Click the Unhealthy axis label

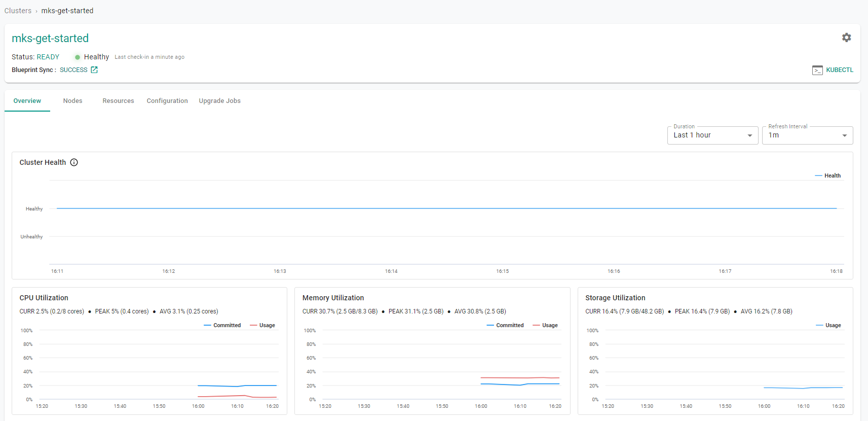(x=31, y=237)
